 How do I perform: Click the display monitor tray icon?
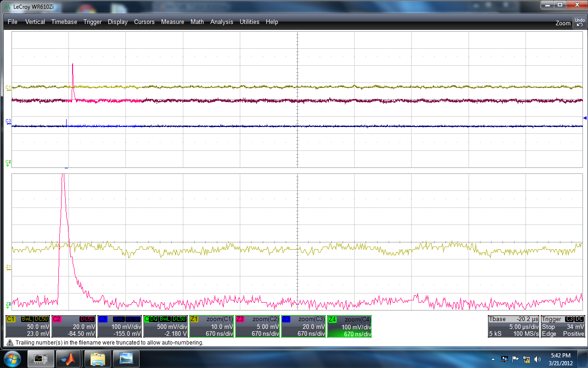(x=504, y=359)
